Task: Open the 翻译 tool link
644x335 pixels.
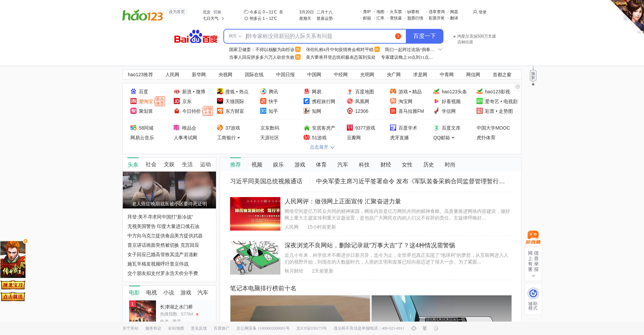Action: [454, 18]
